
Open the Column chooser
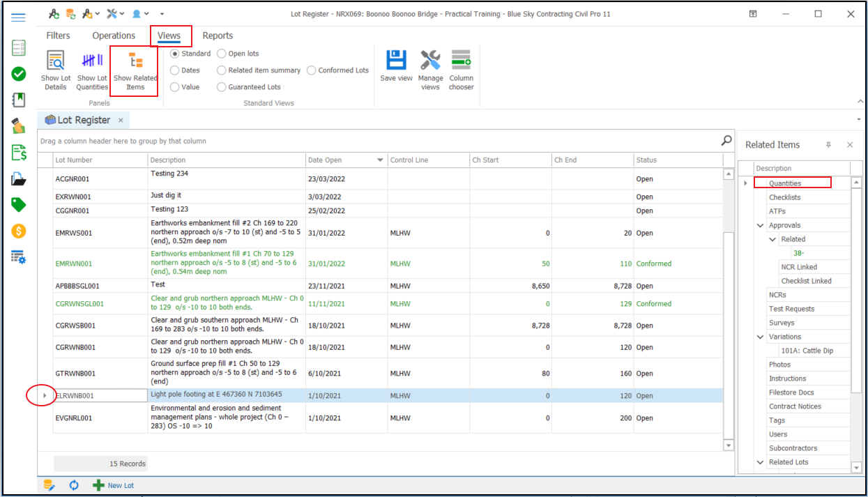click(461, 70)
